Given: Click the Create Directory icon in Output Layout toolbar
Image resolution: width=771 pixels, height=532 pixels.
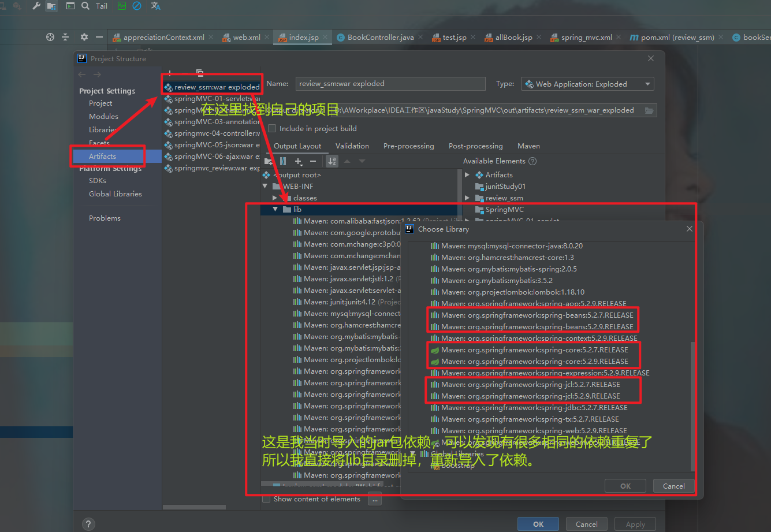Looking at the screenshot, I should click(268, 161).
